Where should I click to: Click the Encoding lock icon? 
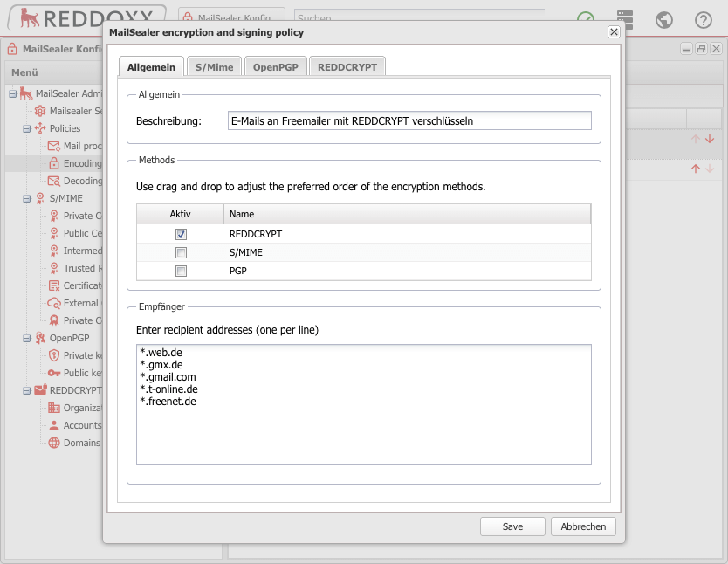click(x=54, y=163)
